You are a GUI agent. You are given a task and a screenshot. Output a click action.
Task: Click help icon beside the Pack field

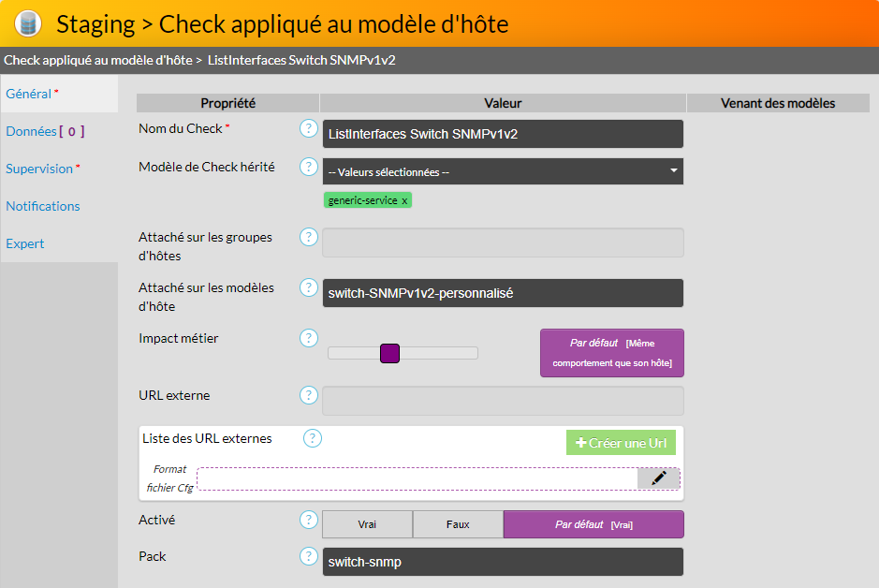[309, 556]
